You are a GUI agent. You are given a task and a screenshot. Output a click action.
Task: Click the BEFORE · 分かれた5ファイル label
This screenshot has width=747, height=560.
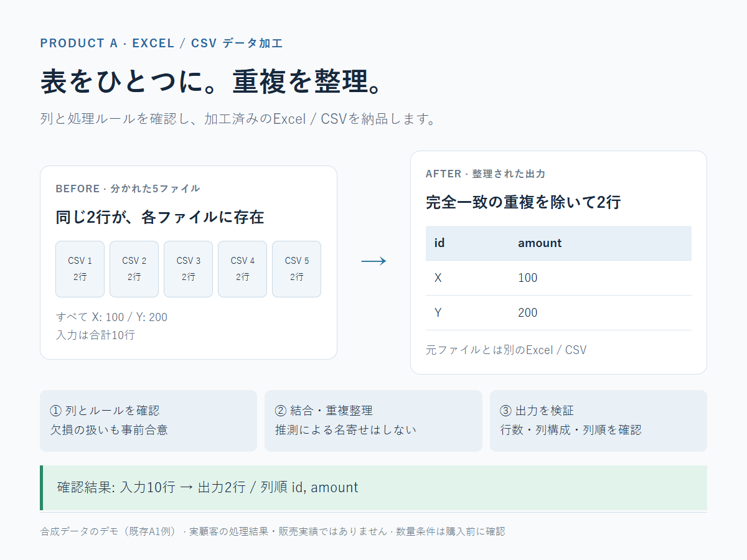coord(128,189)
